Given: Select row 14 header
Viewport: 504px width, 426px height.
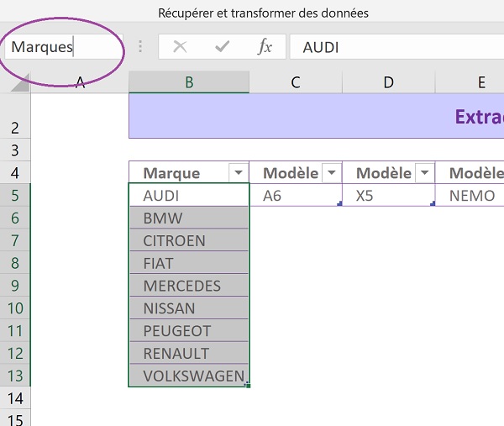Looking at the screenshot, I should click(15, 398).
